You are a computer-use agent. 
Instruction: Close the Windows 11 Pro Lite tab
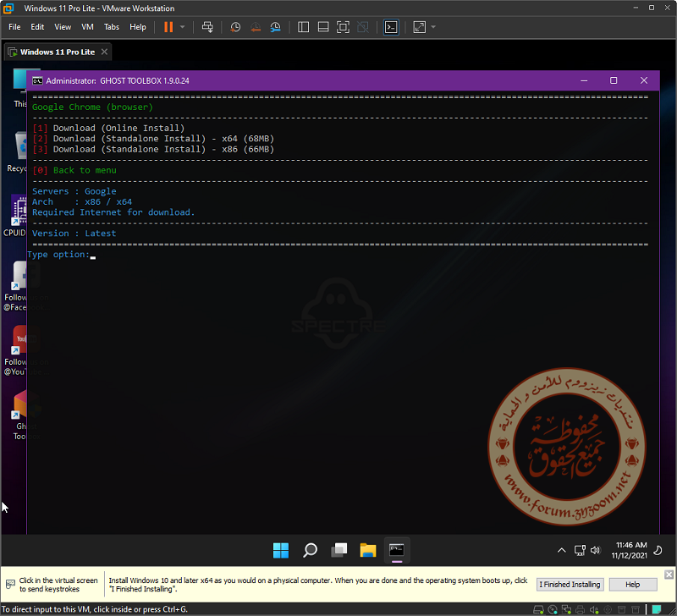click(104, 52)
